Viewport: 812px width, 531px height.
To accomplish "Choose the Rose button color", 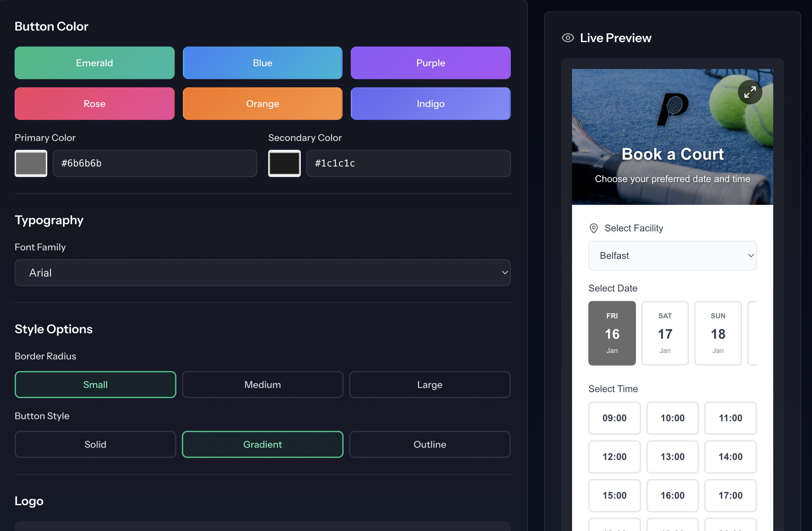I will (94, 104).
